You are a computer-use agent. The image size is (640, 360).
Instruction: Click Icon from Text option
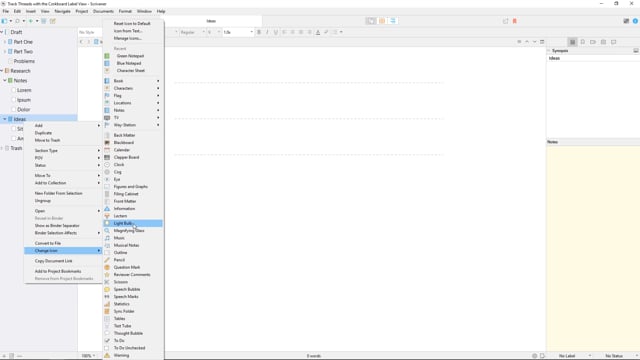[x=133, y=31]
